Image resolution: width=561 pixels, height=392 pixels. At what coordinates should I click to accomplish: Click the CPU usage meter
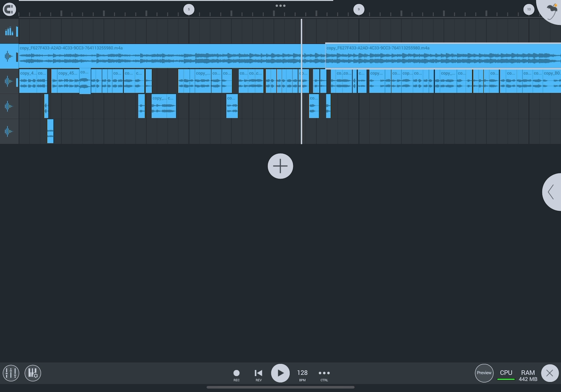(506, 375)
